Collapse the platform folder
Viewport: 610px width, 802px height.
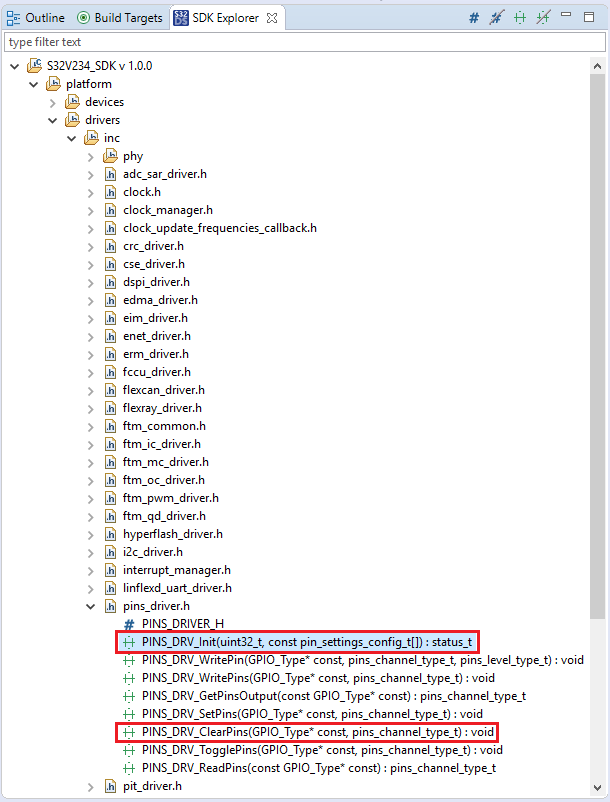coord(34,84)
